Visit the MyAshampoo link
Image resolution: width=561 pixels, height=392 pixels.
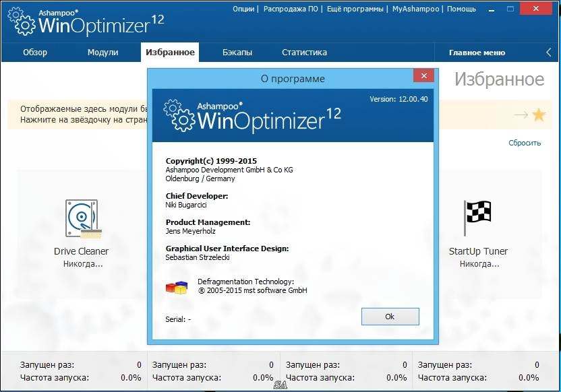coord(415,9)
